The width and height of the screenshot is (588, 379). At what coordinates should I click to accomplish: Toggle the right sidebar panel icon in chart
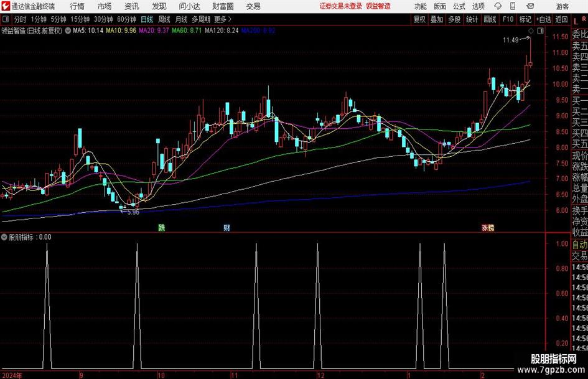coord(540,31)
